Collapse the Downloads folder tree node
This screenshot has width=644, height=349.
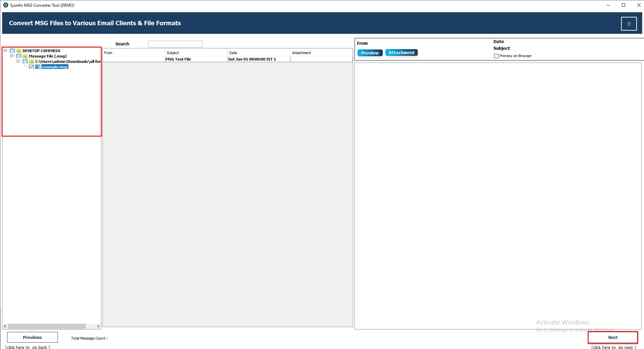[x=19, y=62]
